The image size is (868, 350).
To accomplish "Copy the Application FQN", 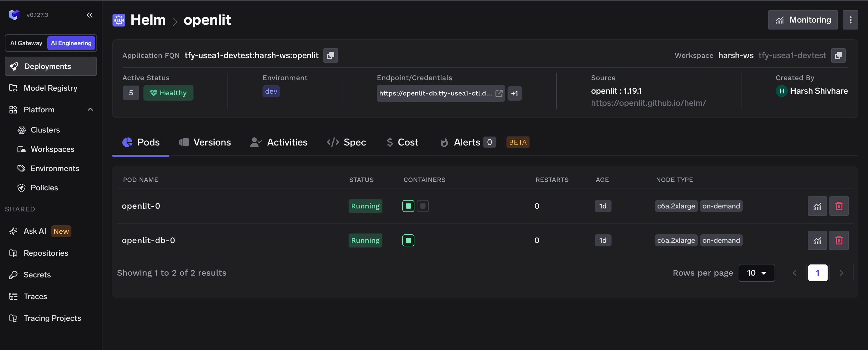I will (331, 55).
